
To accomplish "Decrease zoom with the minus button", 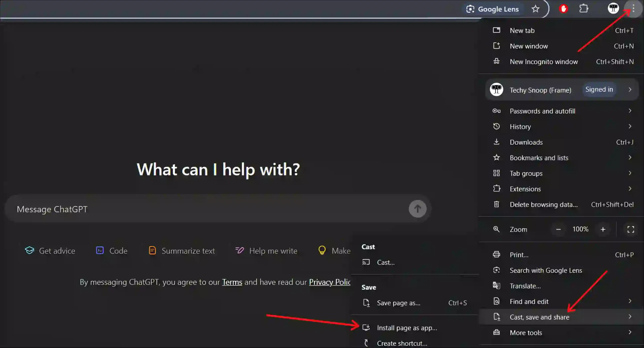I will tap(558, 229).
